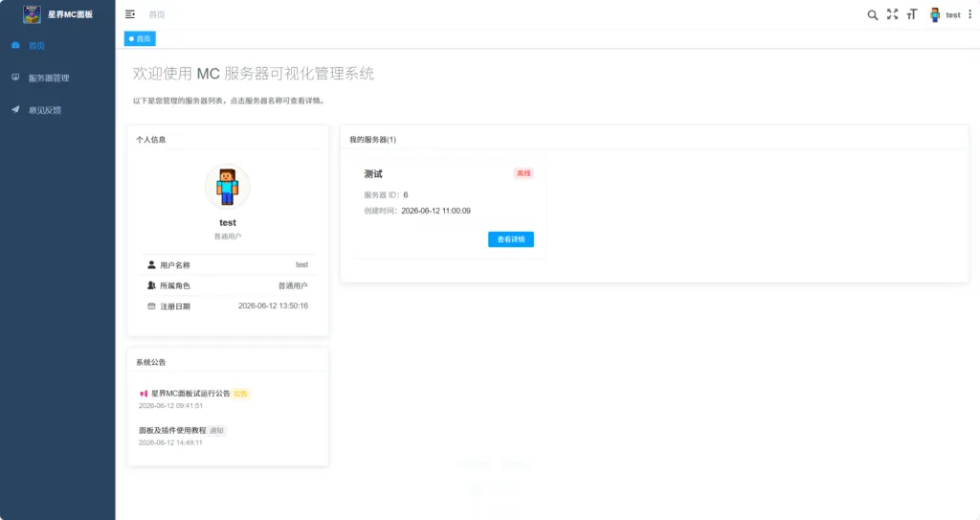Collapse the sidebar with hamburger icon
The image size is (980, 520).
click(x=130, y=13)
